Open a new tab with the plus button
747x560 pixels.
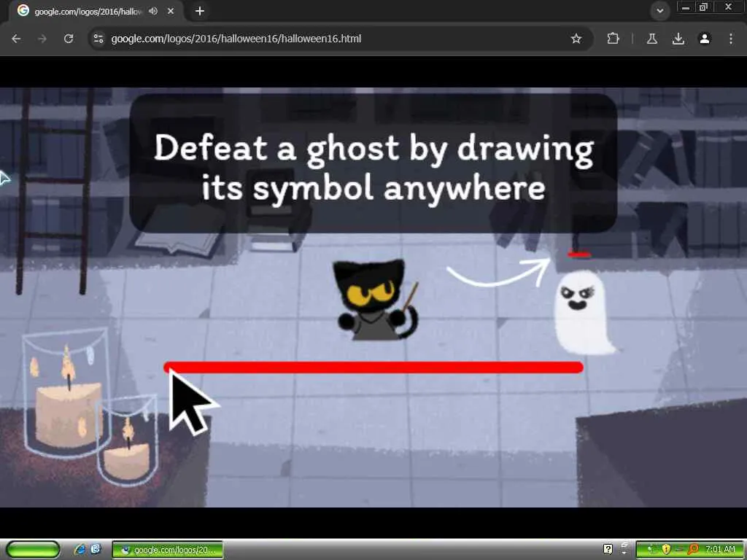(200, 10)
